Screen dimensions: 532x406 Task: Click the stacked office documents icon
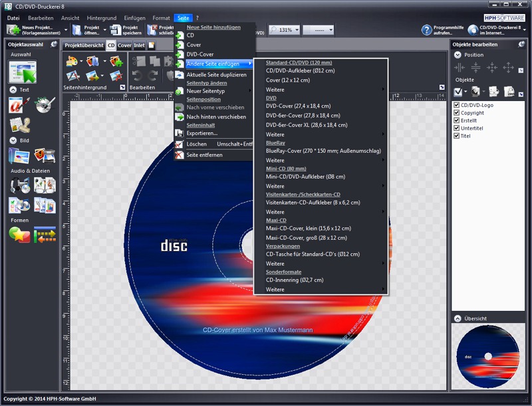[x=45, y=205]
